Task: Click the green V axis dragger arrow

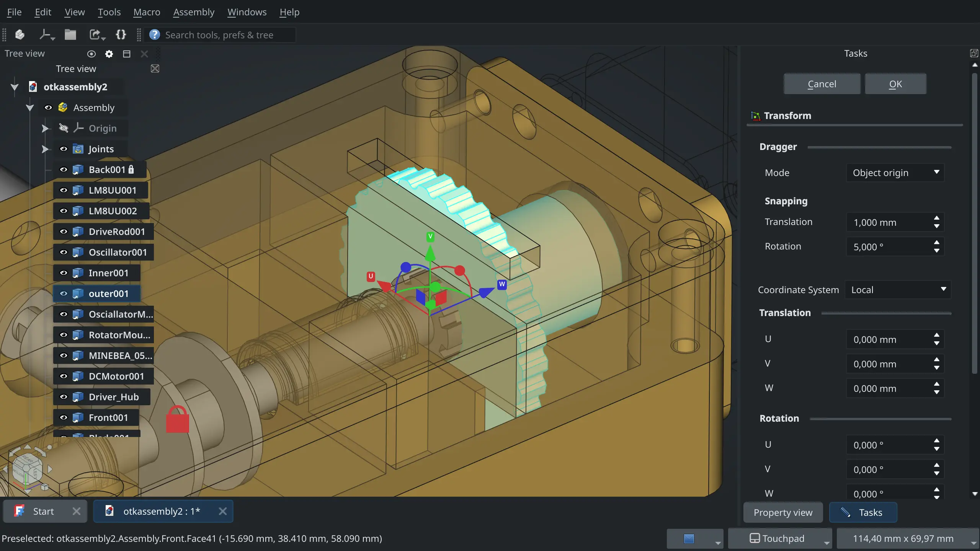Action: [430, 253]
